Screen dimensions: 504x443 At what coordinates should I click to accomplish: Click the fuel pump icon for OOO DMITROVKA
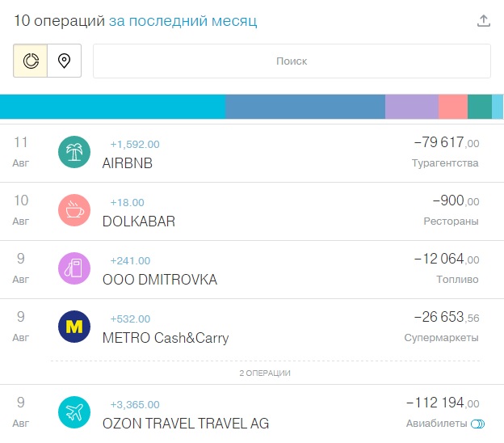click(74, 268)
